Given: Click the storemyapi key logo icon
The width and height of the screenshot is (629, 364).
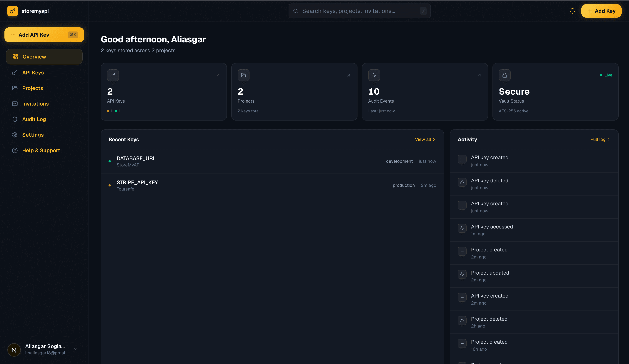Looking at the screenshot, I should click(x=13, y=11).
